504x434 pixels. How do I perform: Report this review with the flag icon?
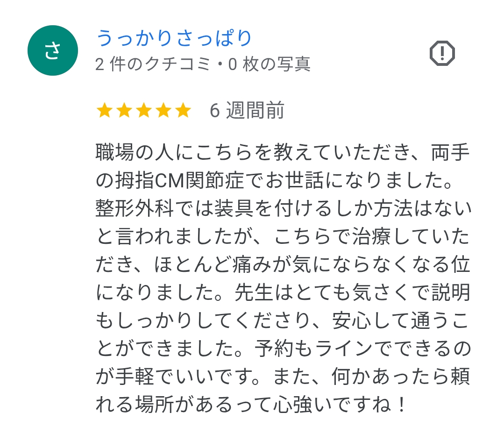click(442, 53)
